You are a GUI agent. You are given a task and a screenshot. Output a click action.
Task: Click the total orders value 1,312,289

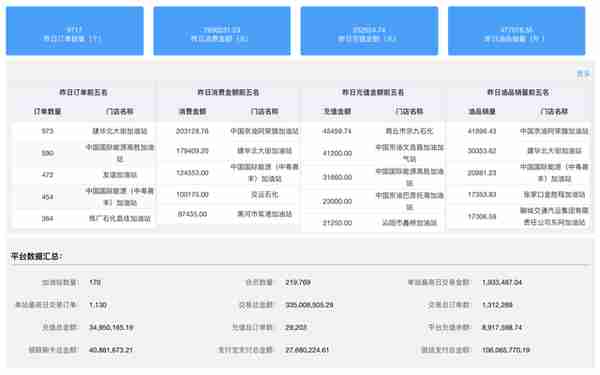tap(497, 305)
